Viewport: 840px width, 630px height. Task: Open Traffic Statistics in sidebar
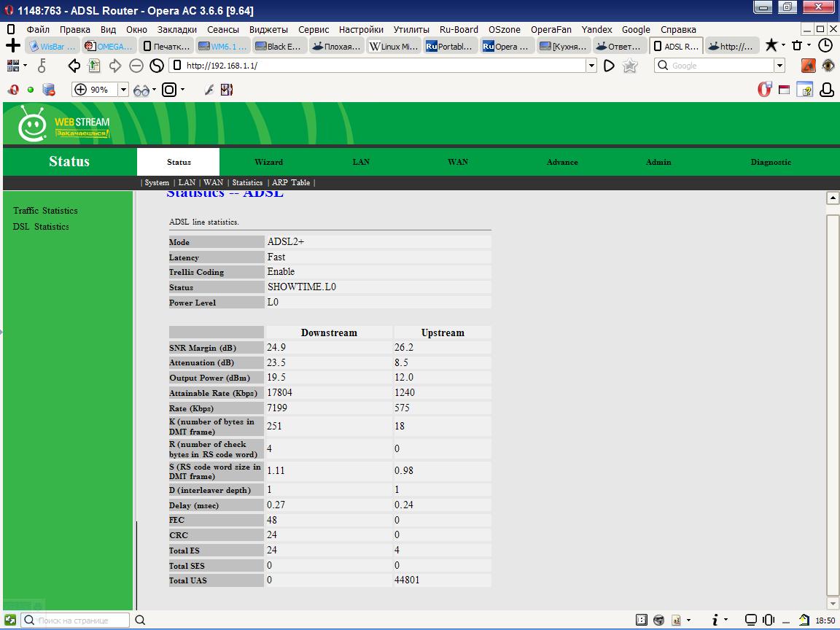click(45, 211)
